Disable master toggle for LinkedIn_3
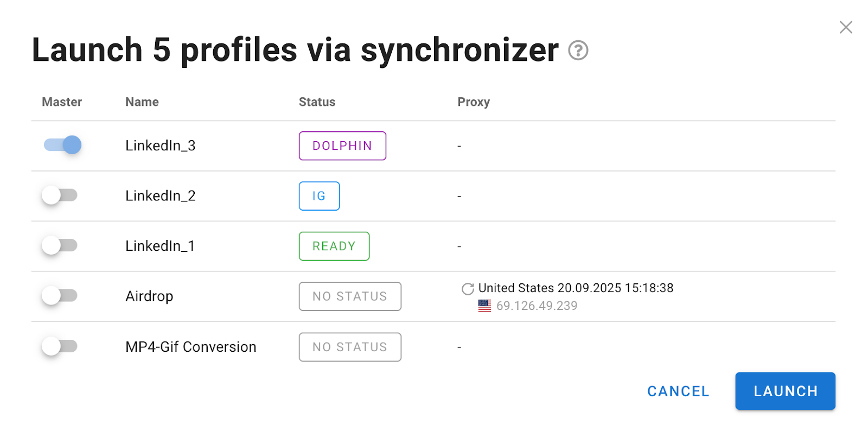The height and width of the screenshot is (437, 868). 62,145
